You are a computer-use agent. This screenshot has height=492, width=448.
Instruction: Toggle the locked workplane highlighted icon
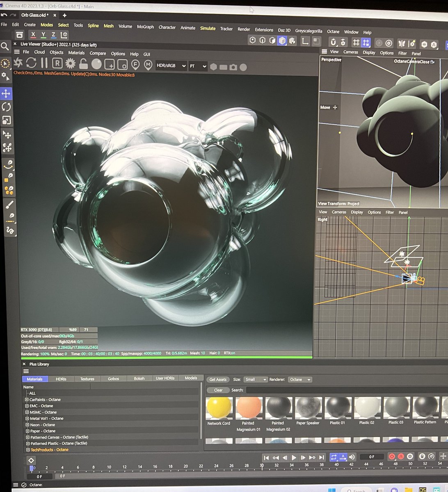(366, 43)
